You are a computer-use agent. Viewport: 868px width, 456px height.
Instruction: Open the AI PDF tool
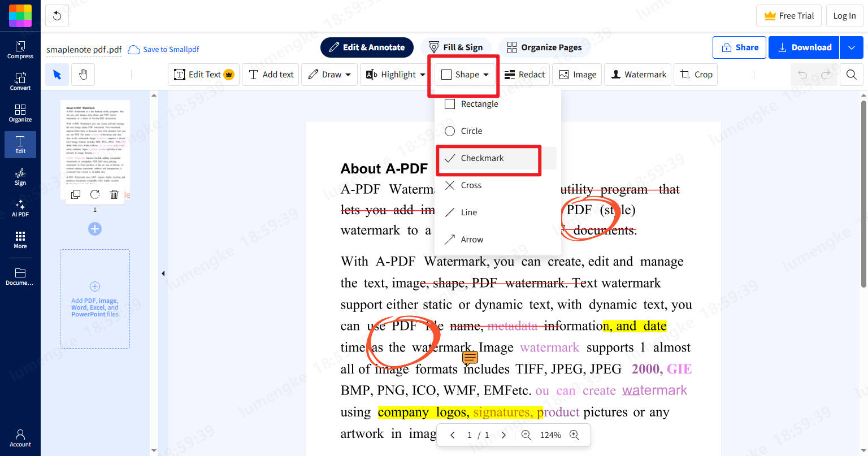coord(20,208)
